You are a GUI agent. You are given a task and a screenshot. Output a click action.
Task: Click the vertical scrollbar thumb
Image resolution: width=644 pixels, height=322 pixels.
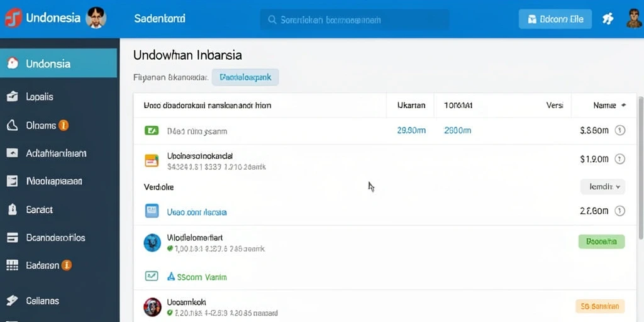click(641, 167)
